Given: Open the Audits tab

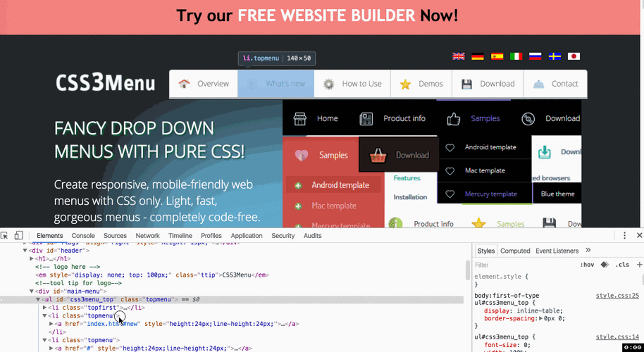Looking at the screenshot, I should (313, 235).
